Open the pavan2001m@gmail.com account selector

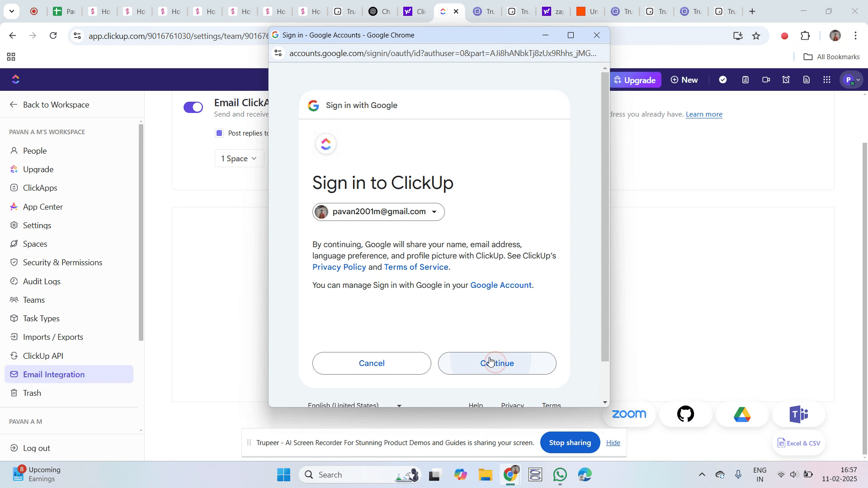click(378, 212)
